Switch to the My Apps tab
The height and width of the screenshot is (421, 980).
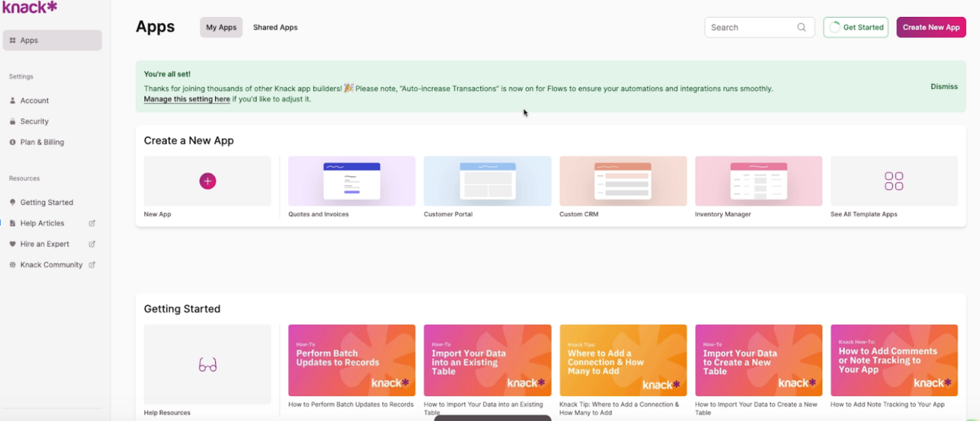tap(221, 27)
